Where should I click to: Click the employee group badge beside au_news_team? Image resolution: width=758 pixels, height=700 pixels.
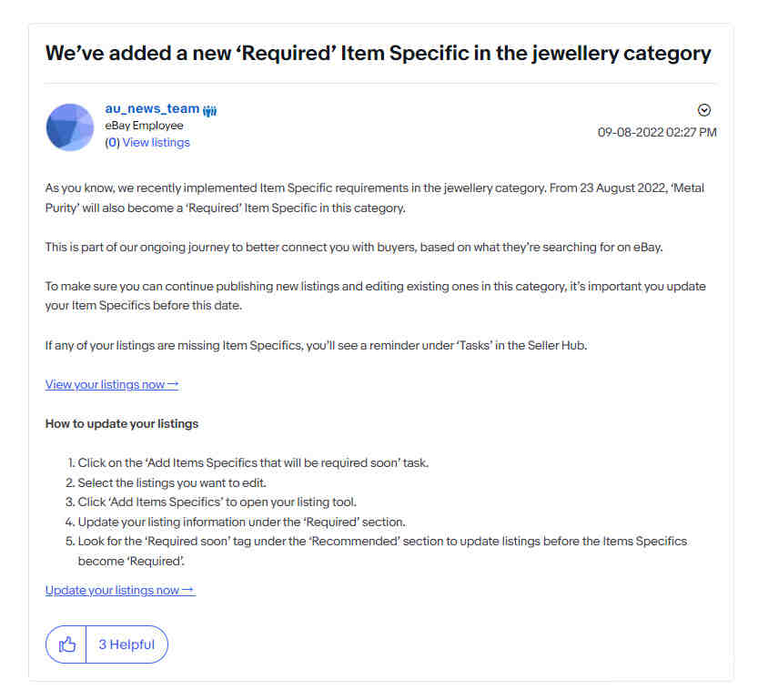(x=210, y=111)
